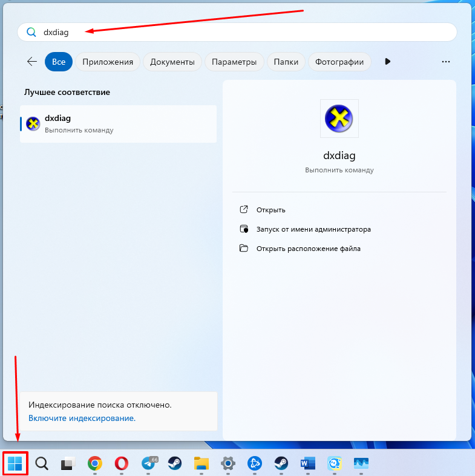Open File Explorer from the taskbar
Image resolution: width=475 pixels, height=476 pixels.
pyautogui.click(x=201, y=463)
